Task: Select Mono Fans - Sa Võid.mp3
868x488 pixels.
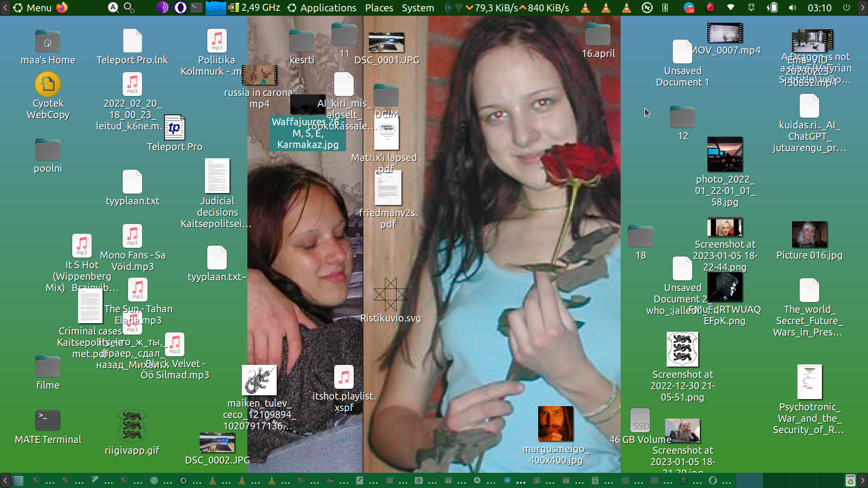Action: (132, 248)
